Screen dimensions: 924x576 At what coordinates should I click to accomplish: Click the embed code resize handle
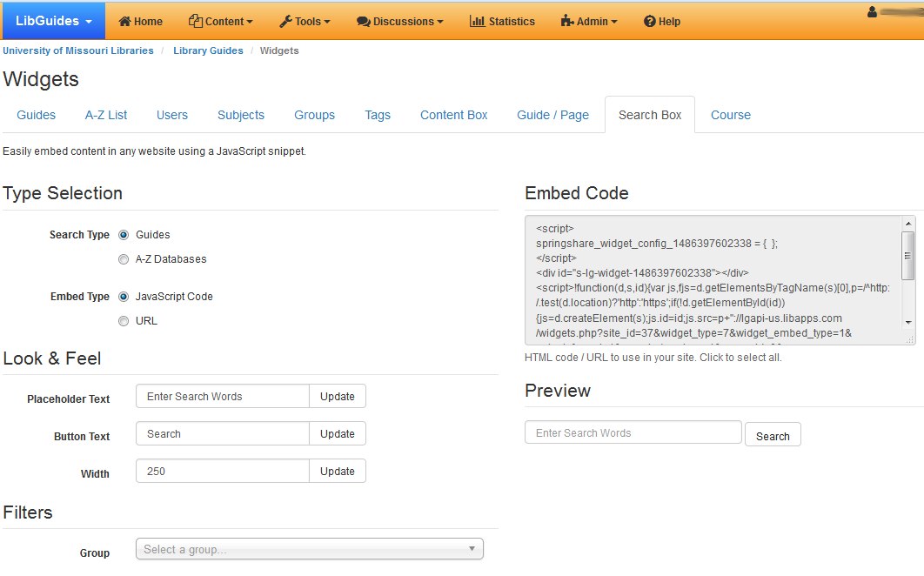click(909, 339)
